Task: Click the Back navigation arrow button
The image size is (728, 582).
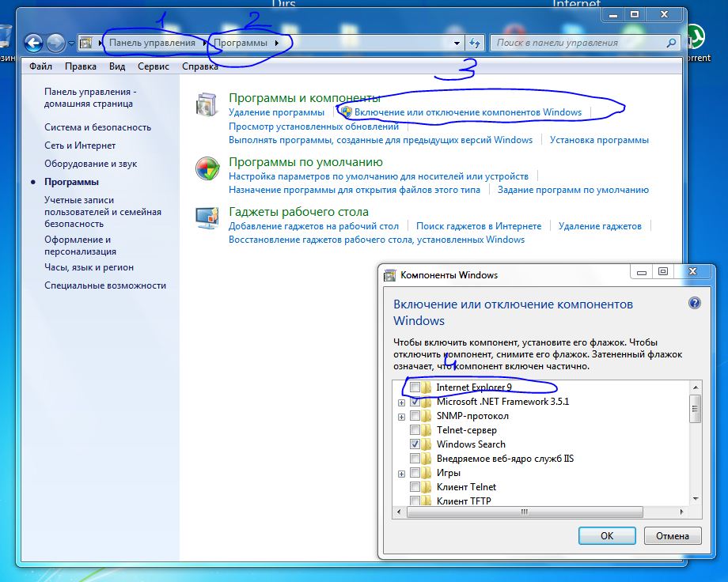Action: point(33,43)
